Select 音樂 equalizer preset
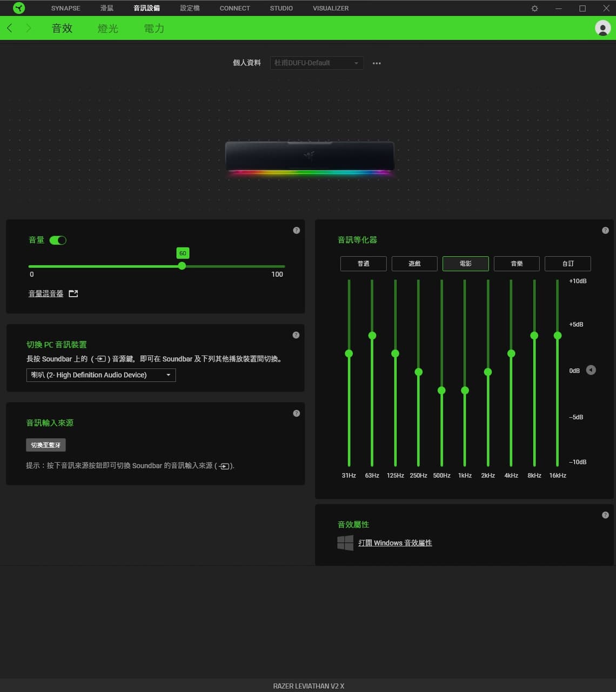The width and height of the screenshot is (616, 692). click(x=517, y=264)
